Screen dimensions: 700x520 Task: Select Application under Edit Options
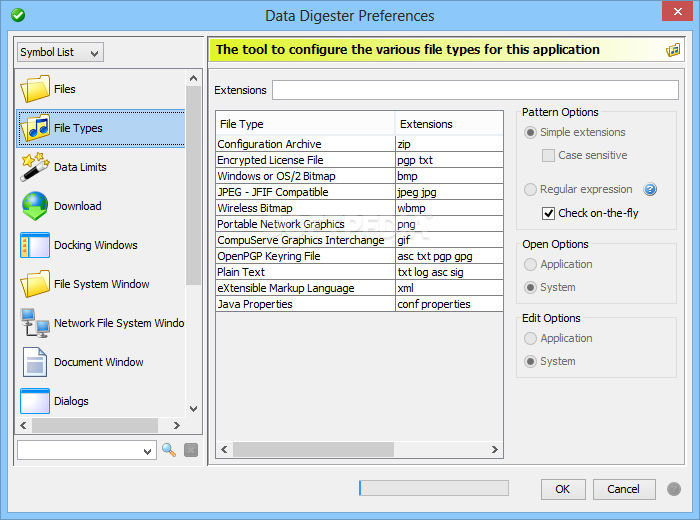[x=530, y=338]
